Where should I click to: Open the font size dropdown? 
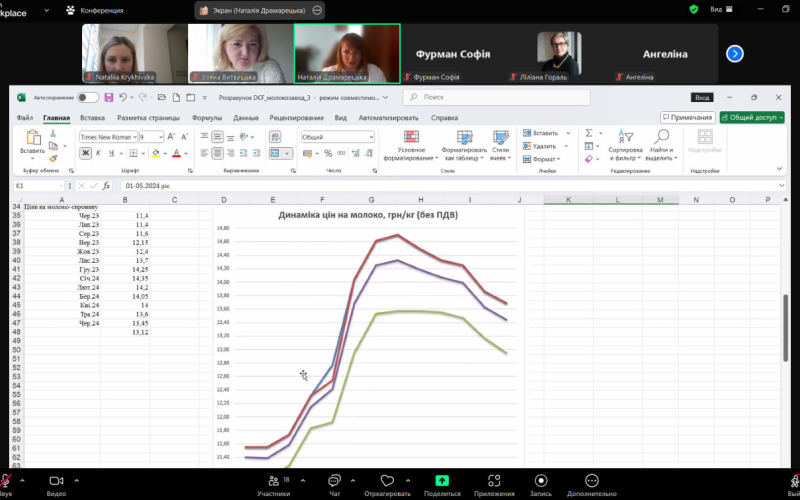[x=161, y=137]
